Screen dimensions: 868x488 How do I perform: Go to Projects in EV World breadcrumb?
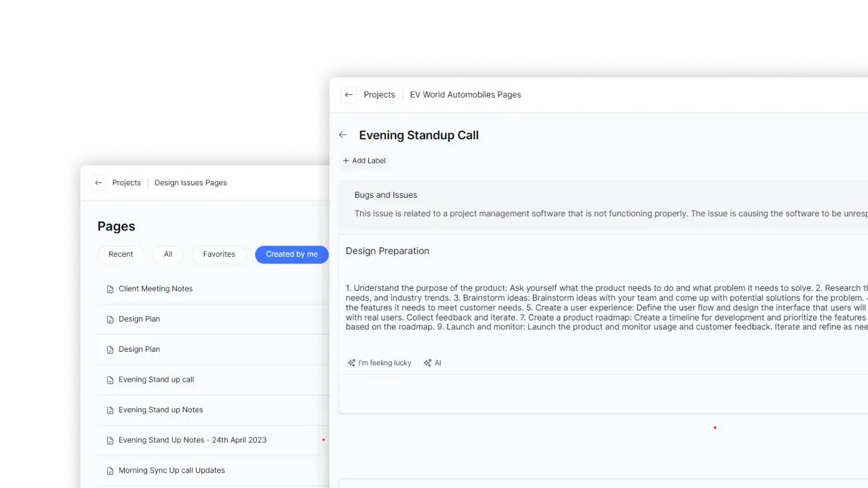[x=379, y=95]
